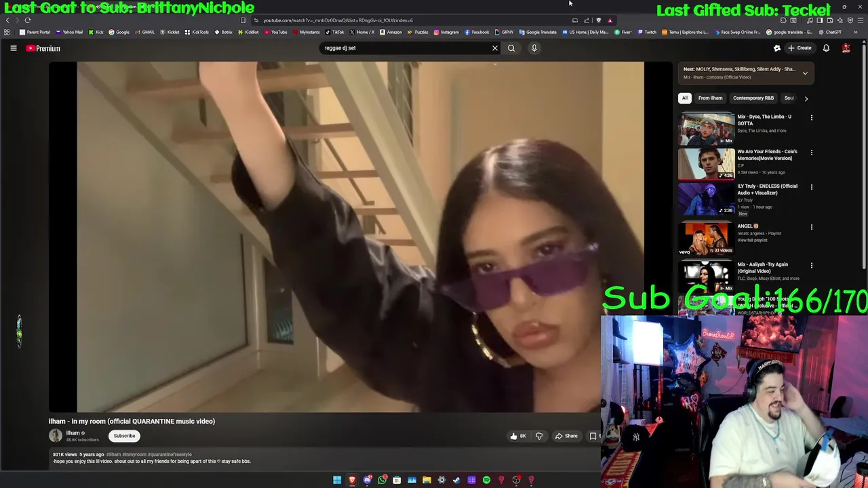Open options for ILY Truly - ENDLESS video

pos(811,187)
